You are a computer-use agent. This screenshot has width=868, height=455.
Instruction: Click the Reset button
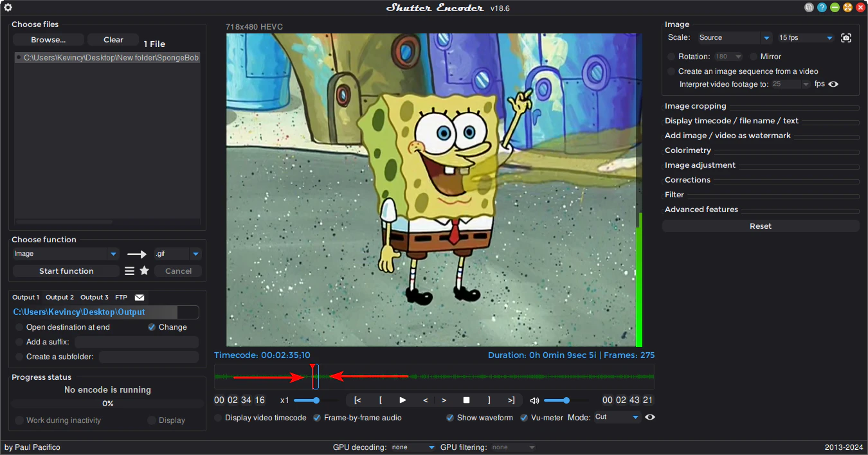coord(761,226)
